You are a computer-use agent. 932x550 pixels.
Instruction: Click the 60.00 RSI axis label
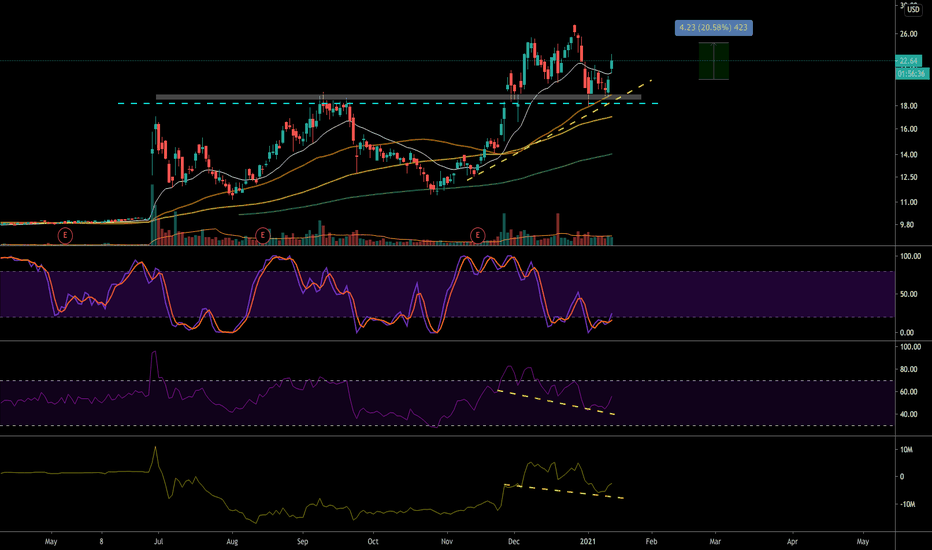pos(910,392)
